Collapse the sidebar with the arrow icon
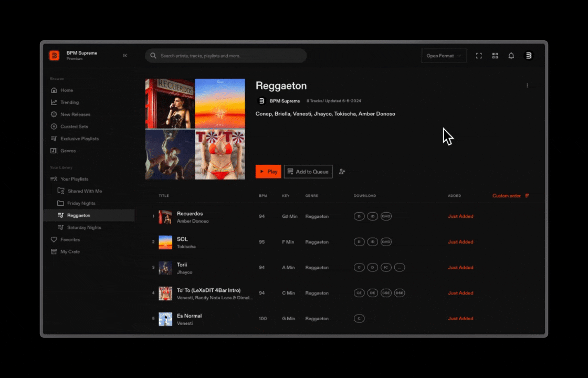The width and height of the screenshot is (588, 378). [x=125, y=56]
